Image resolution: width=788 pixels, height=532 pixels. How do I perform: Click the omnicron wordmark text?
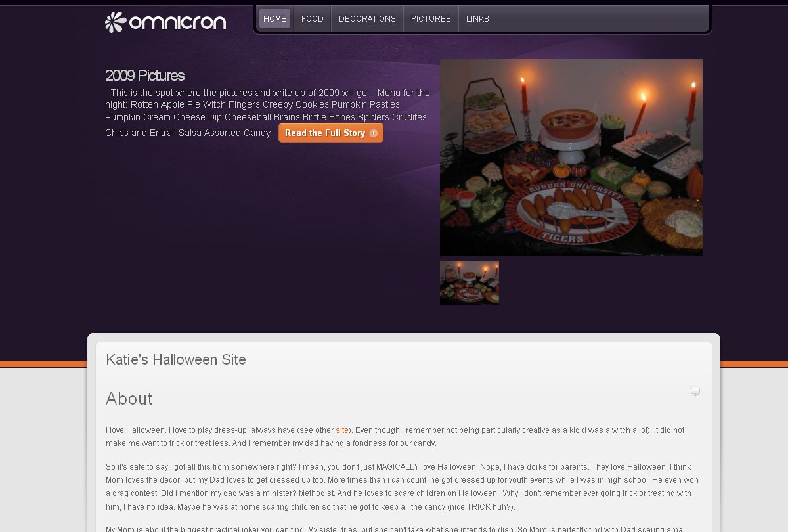(177, 22)
